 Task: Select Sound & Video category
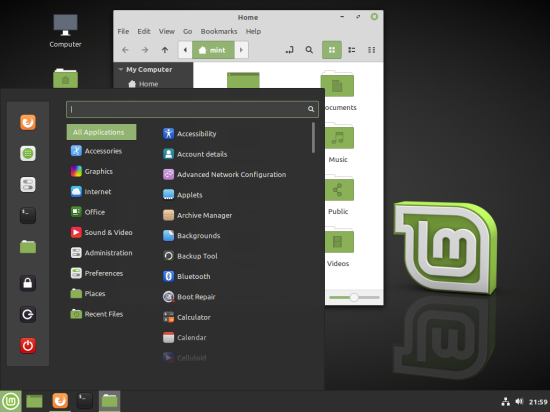102,232
